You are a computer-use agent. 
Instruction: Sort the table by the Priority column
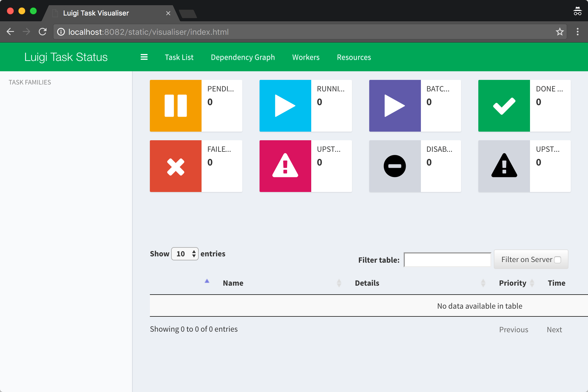pos(512,283)
